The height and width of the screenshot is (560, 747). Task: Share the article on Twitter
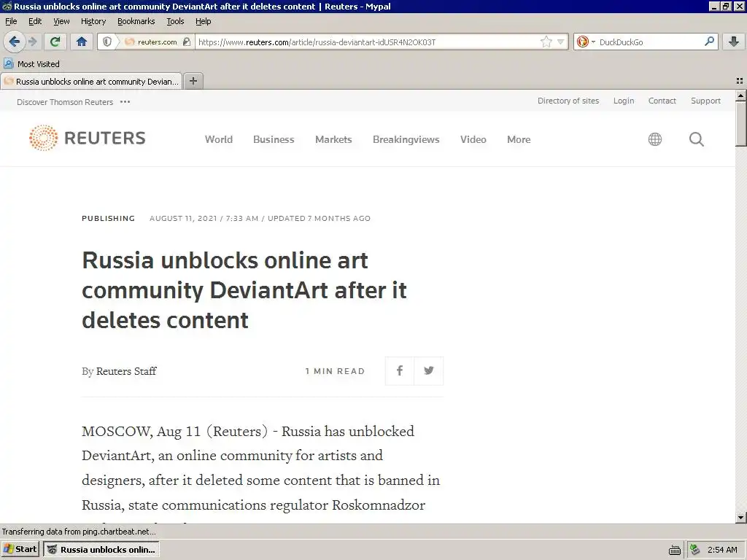[429, 370]
